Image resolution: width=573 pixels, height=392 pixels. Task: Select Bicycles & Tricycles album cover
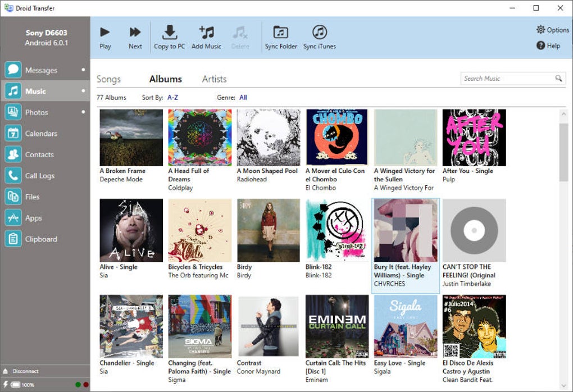200,230
